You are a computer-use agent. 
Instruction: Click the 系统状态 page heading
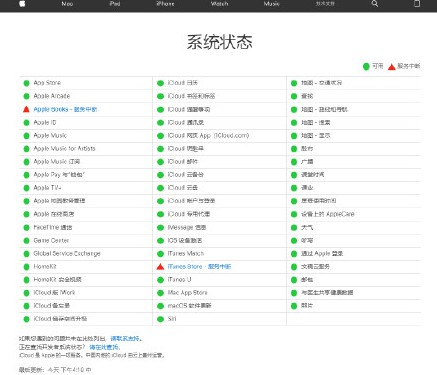pyautogui.click(x=219, y=42)
